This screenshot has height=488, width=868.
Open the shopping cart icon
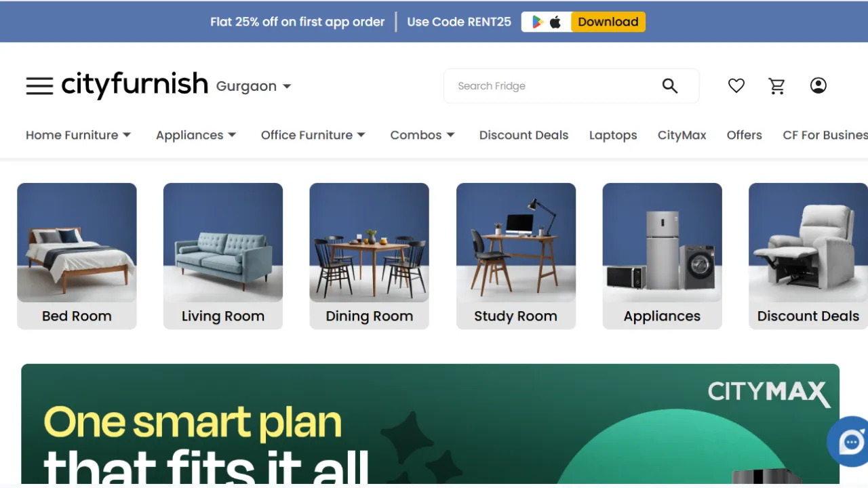pyautogui.click(x=777, y=86)
